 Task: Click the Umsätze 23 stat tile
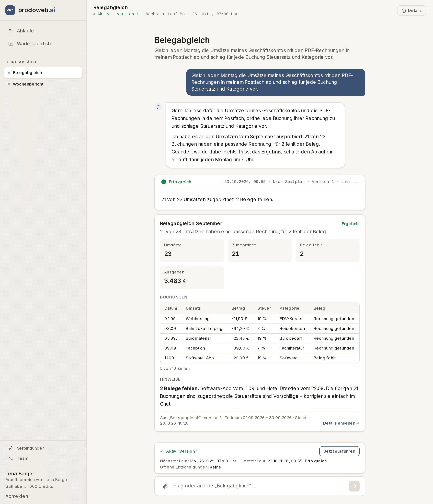coord(192,250)
